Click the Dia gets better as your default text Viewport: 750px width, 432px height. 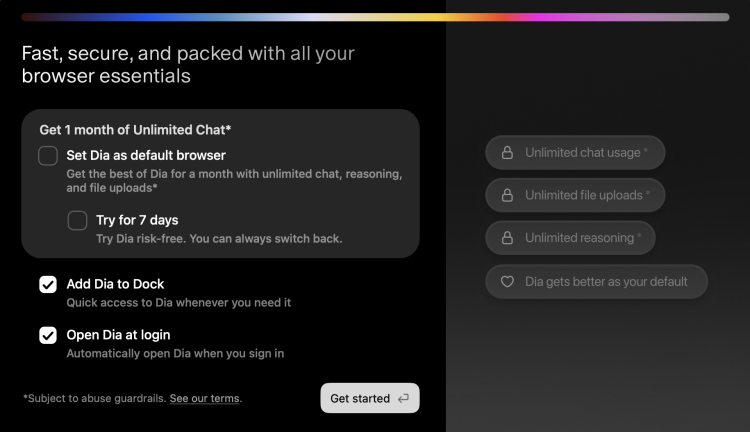click(x=606, y=282)
